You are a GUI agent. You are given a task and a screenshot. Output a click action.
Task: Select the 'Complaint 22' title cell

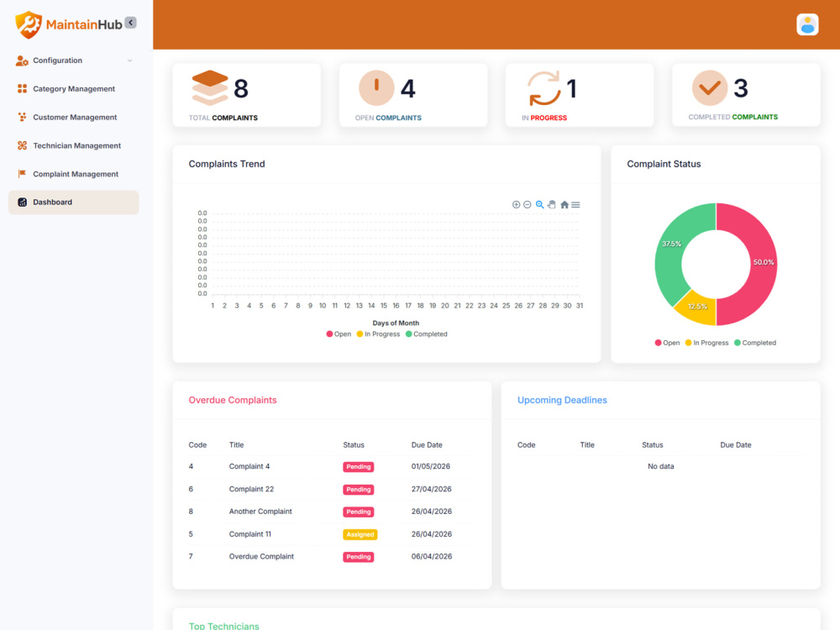(251, 489)
